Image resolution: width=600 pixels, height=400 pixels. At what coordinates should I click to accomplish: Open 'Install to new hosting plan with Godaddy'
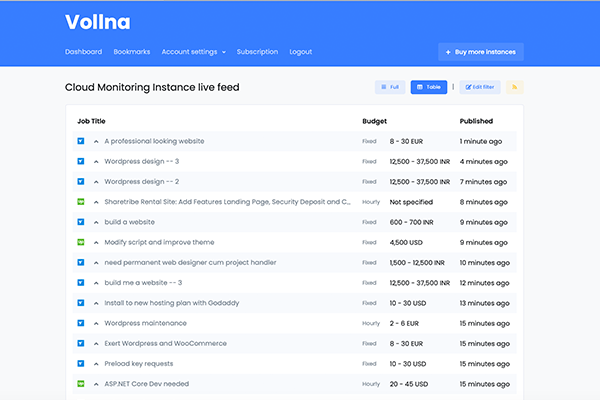(171, 303)
